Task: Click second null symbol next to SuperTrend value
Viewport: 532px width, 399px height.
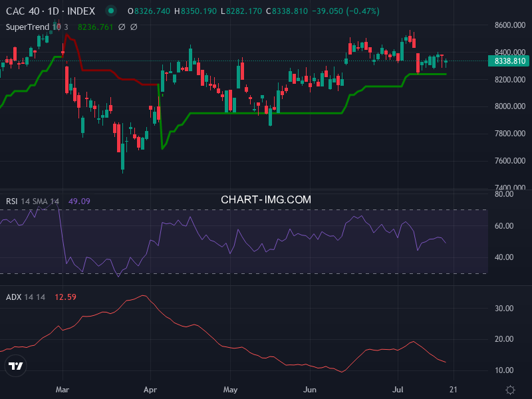Action: point(134,27)
